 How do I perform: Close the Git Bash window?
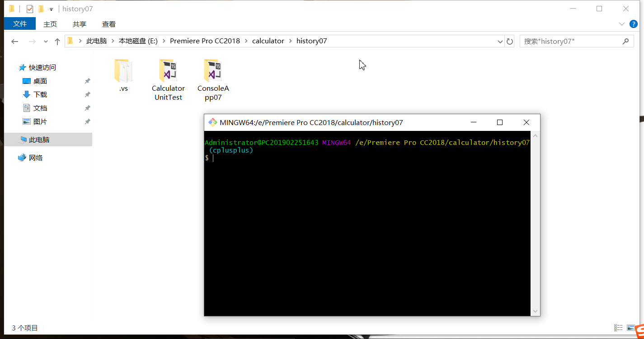click(526, 122)
